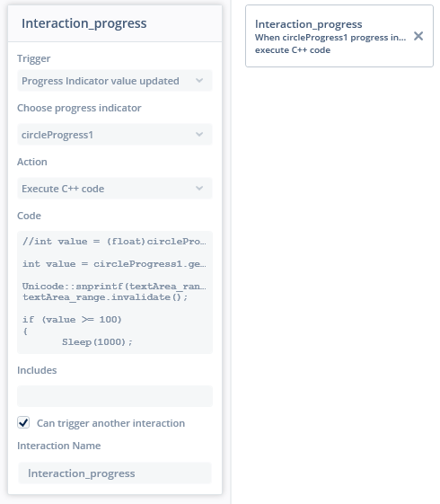This screenshot has width=440, height=504.
Task: Place cursor on the Sleep(1000); code line
Action: click(97, 342)
